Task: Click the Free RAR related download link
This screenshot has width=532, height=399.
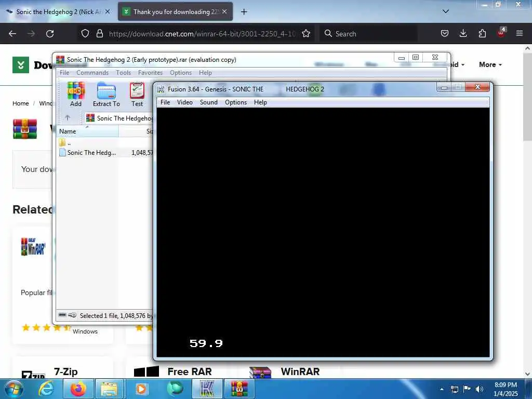Action: [x=189, y=372]
